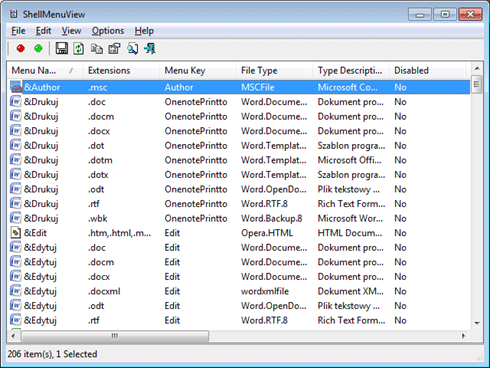Click Word icon of &Drukuj .wbk row

coord(16,218)
